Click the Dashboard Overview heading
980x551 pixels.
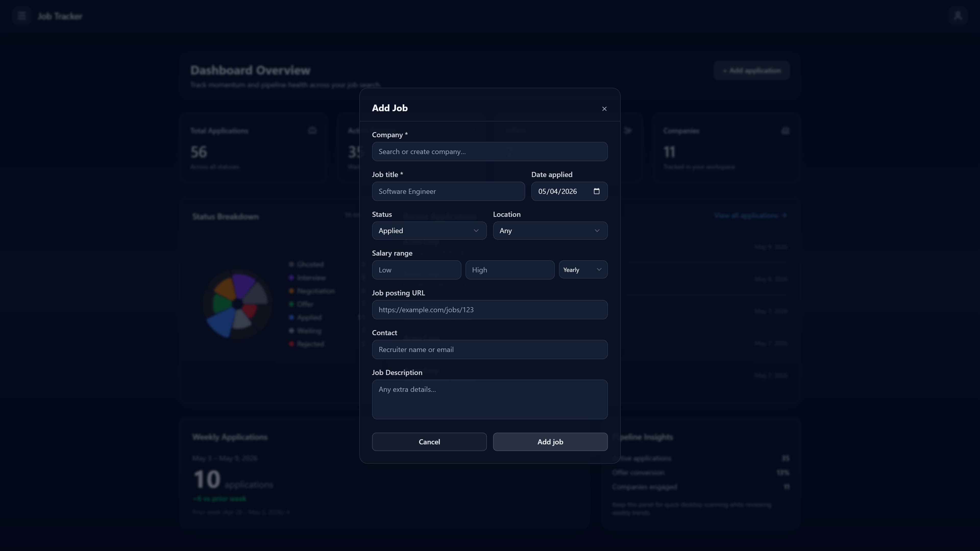click(250, 70)
